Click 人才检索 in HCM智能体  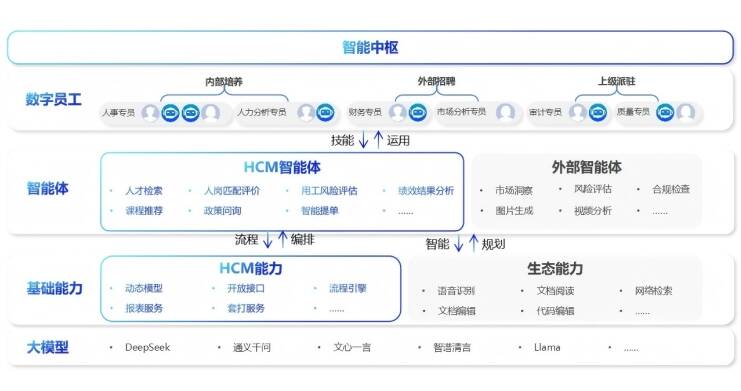144,191
